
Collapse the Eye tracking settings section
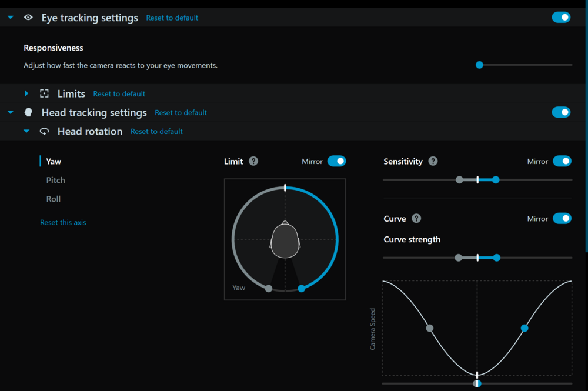coord(11,18)
